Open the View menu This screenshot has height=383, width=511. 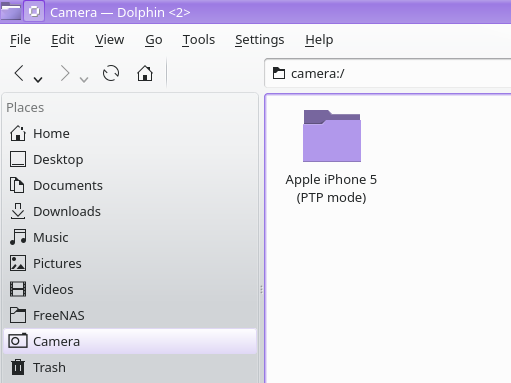pos(110,40)
